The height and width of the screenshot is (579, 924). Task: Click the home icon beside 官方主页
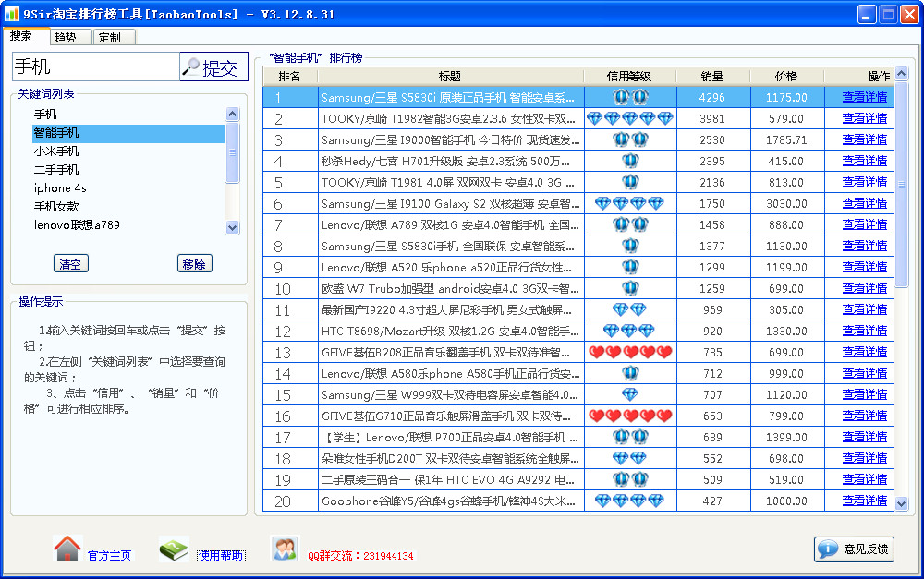pos(67,549)
